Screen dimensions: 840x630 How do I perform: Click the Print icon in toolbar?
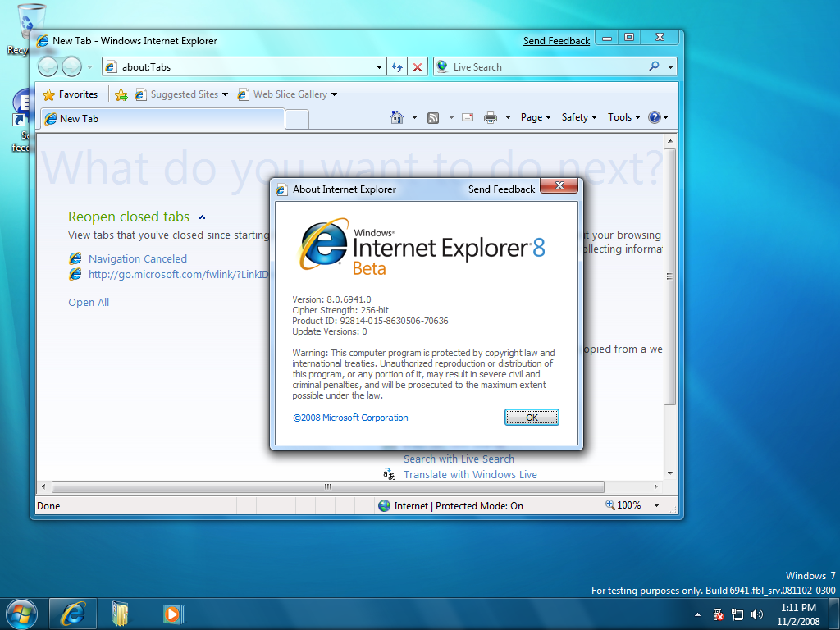pyautogui.click(x=491, y=117)
